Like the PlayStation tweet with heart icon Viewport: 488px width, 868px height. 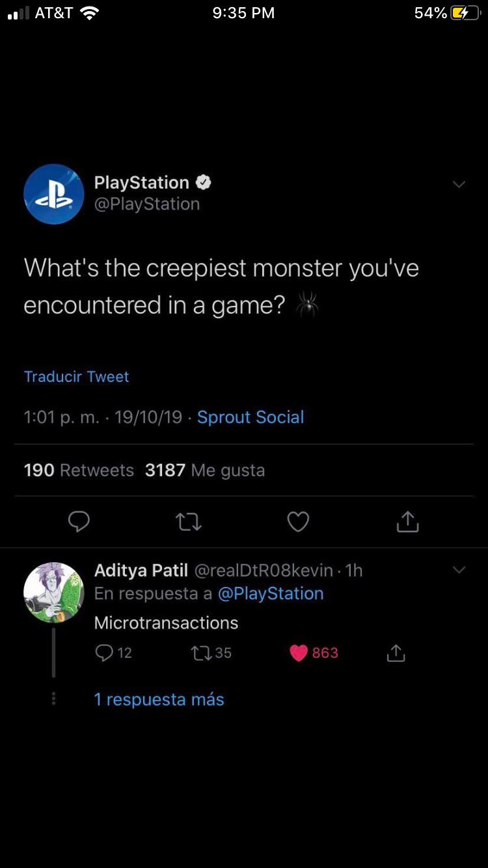(x=298, y=522)
